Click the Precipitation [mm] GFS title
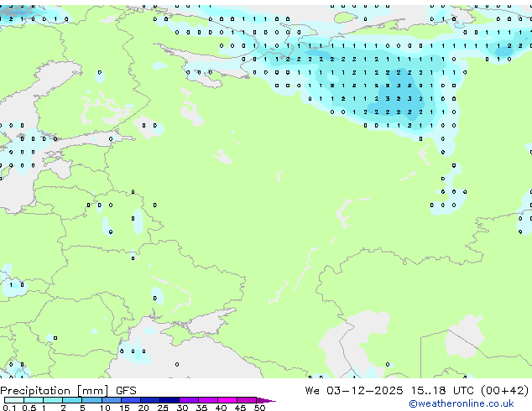Viewport: 532px width, 411px height. pyautogui.click(x=68, y=391)
